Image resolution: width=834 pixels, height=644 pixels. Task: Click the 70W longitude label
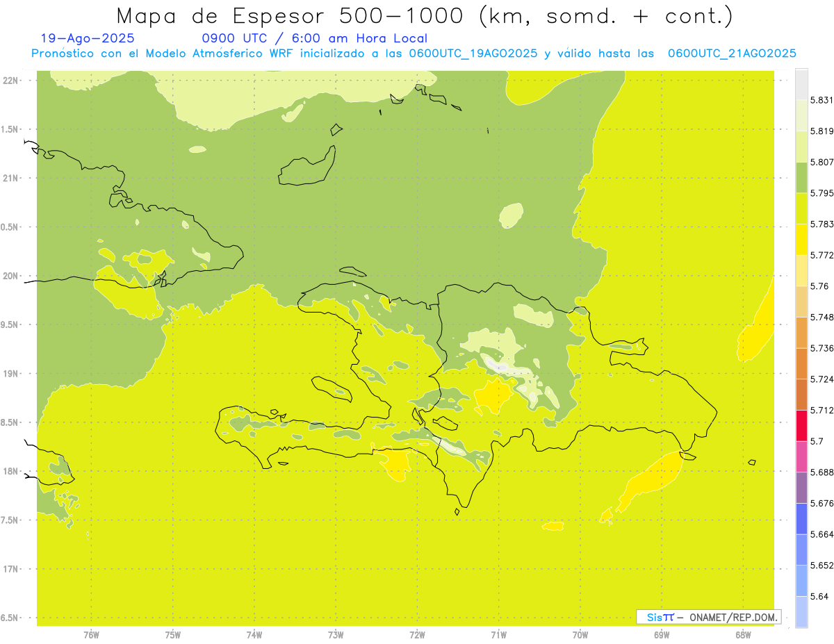[x=580, y=634]
